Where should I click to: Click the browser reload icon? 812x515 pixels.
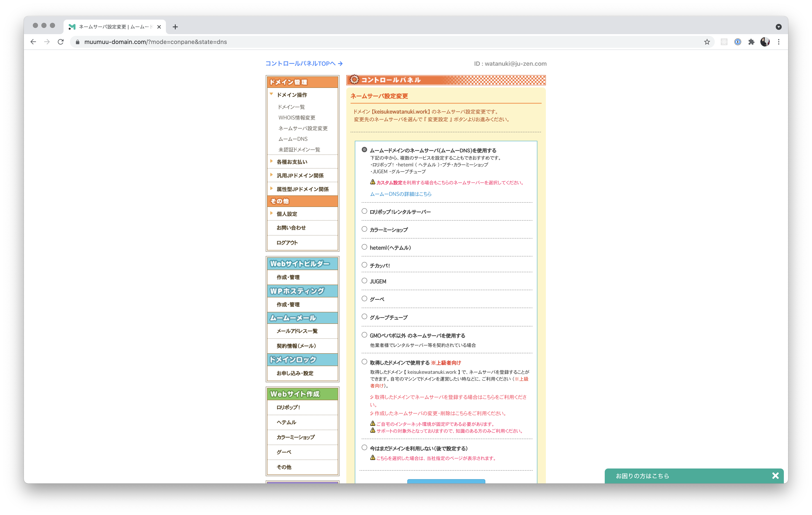[x=61, y=42]
